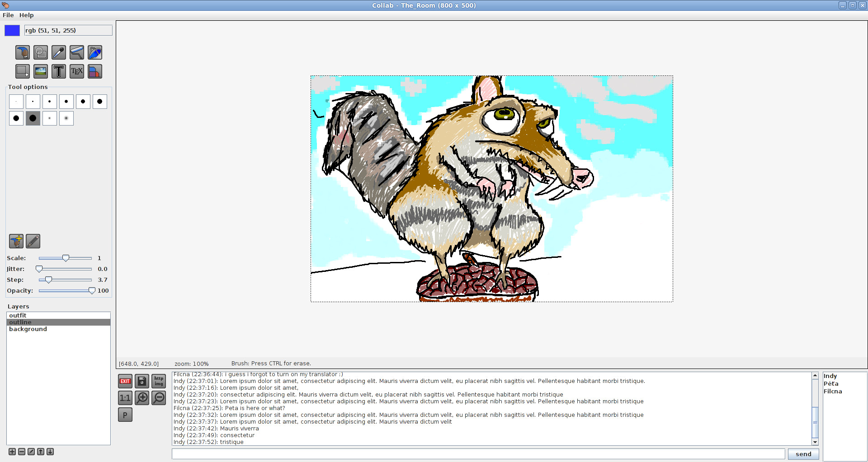Choose the third hard brush tip preset
Screen dimensions: 868x462
point(50,102)
